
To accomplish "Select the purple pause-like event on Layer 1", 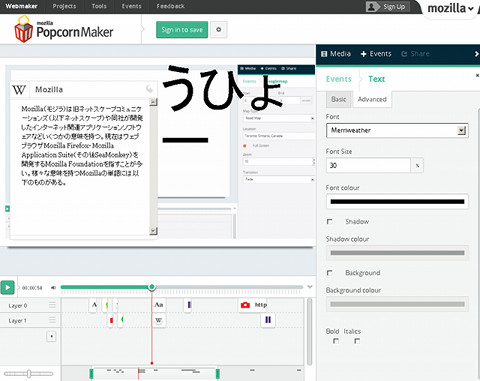I will 268,320.
